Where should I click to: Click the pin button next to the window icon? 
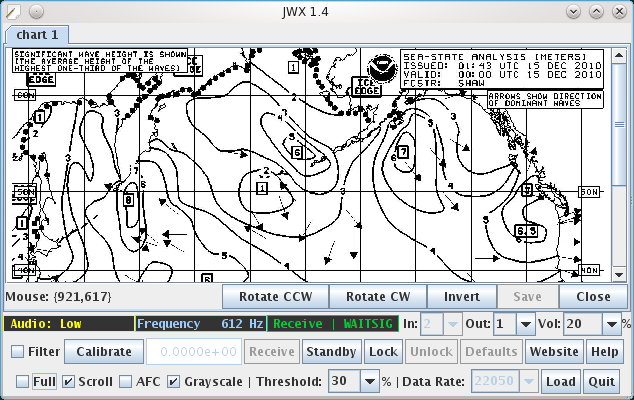click(x=35, y=11)
